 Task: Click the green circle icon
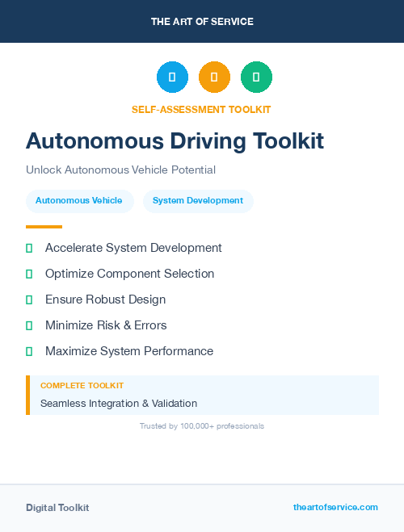pyautogui.click(x=256, y=77)
